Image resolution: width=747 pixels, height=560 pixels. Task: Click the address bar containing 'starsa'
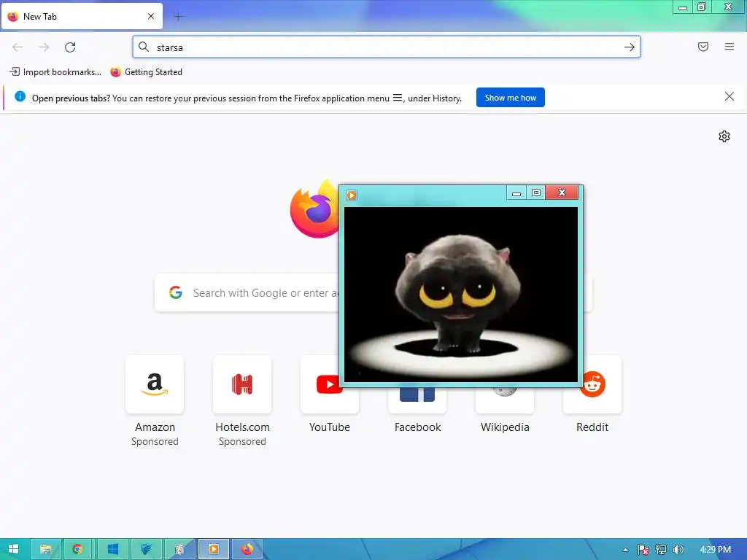(x=386, y=47)
